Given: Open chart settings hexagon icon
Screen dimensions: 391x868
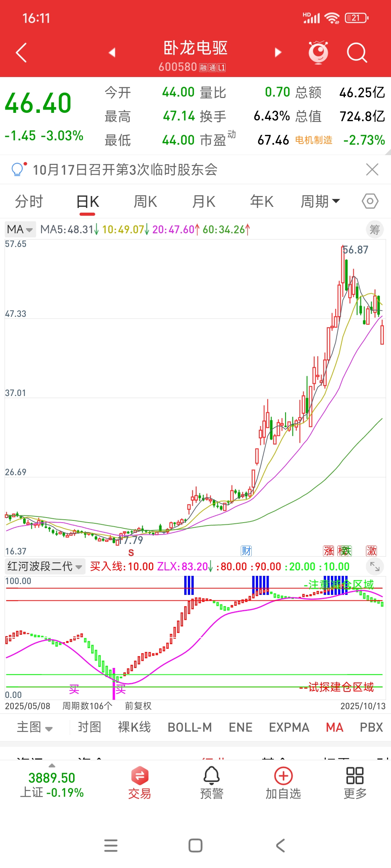Looking at the screenshot, I should click(370, 201).
